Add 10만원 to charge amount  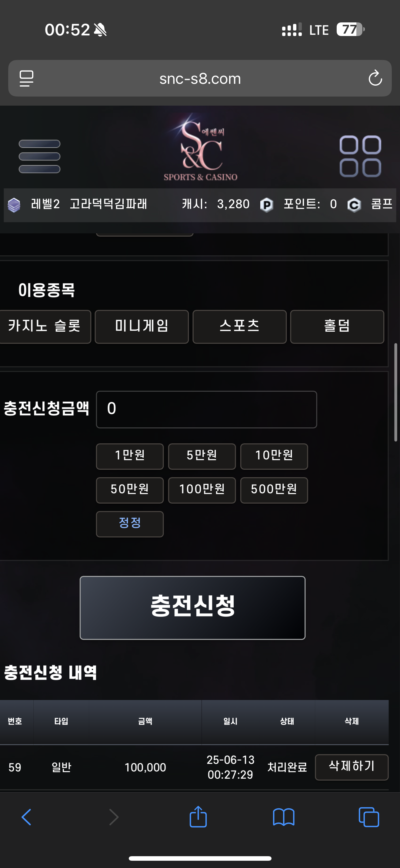click(x=274, y=456)
